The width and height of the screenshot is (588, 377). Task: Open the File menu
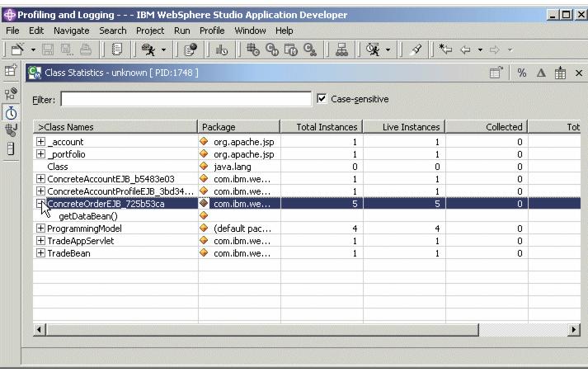click(x=12, y=31)
